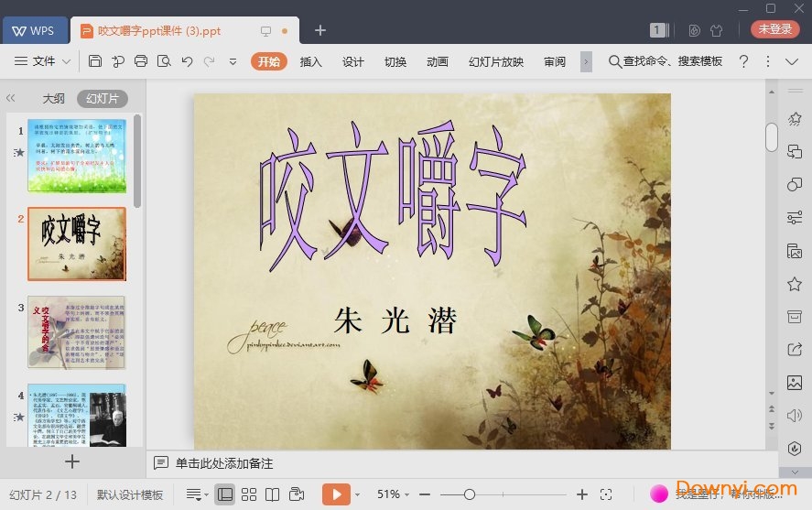Screen dimensions: 812x510
Task: Select slide 3 thumbnail
Action: click(77, 331)
